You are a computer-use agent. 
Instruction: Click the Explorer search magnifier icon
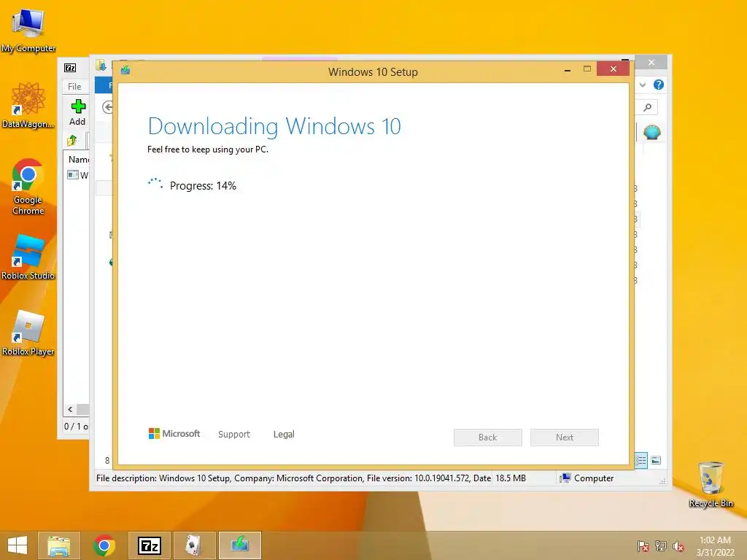coord(647,108)
